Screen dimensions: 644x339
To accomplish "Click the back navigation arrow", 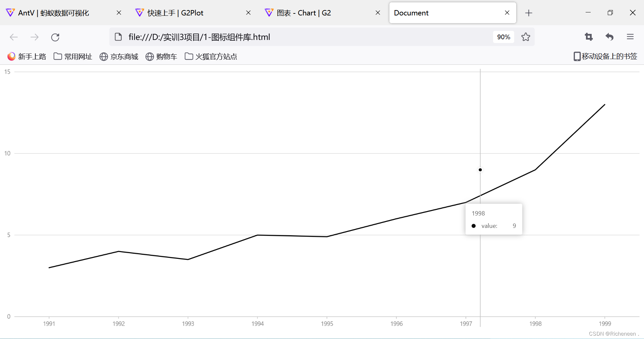I will pyautogui.click(x=13, y=37).
